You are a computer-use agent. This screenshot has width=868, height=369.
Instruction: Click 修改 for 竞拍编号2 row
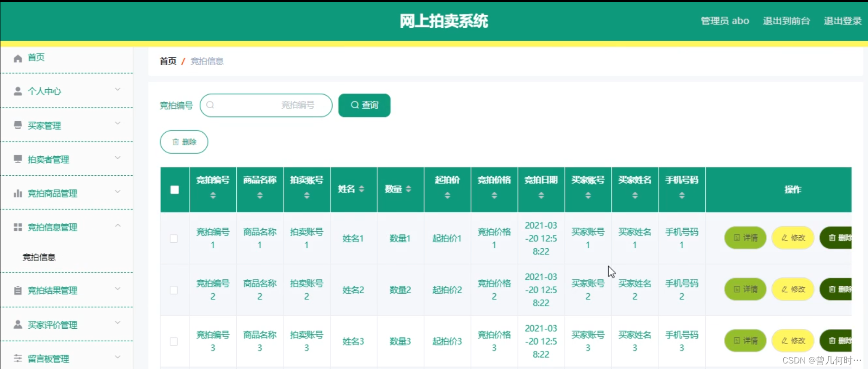point(793,289)
